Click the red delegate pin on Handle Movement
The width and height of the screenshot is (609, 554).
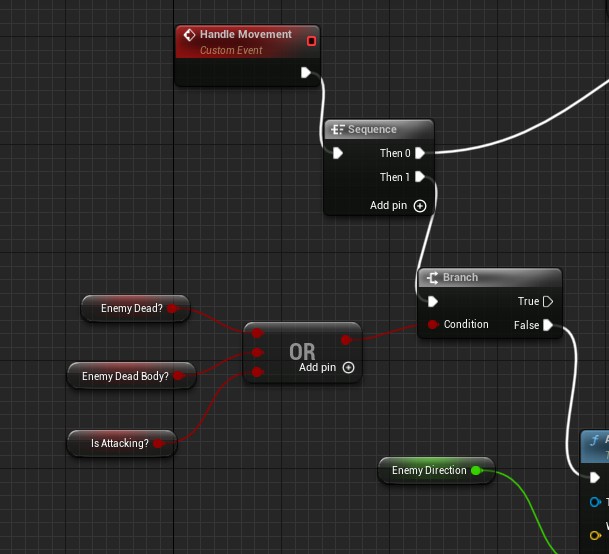click(x=311, y=41)
